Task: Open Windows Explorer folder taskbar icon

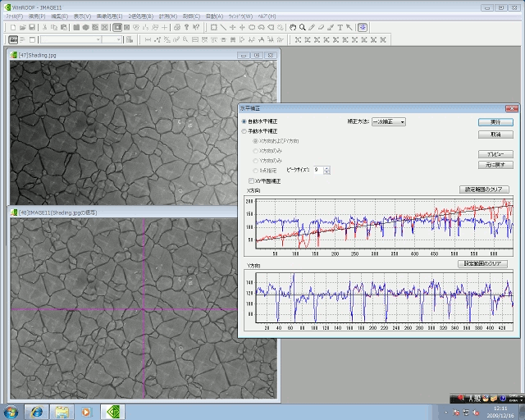Action: pyautogui.click(x=62, y=412)
